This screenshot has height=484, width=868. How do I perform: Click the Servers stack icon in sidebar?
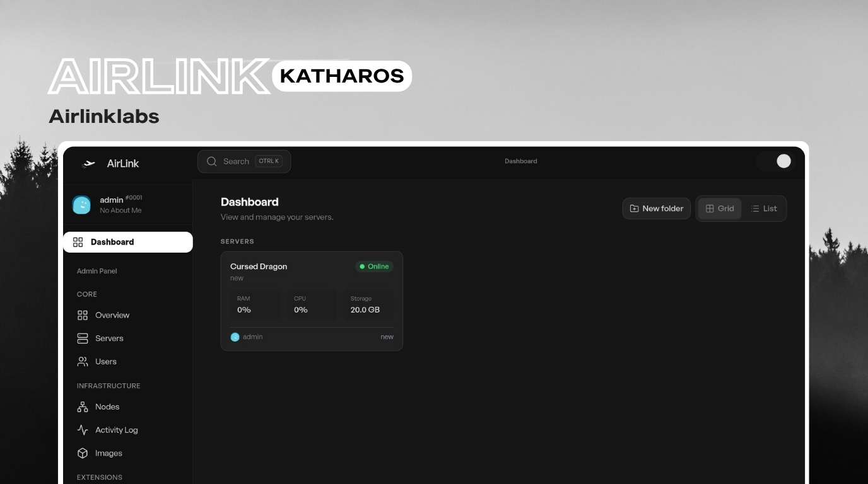[83, 338]
